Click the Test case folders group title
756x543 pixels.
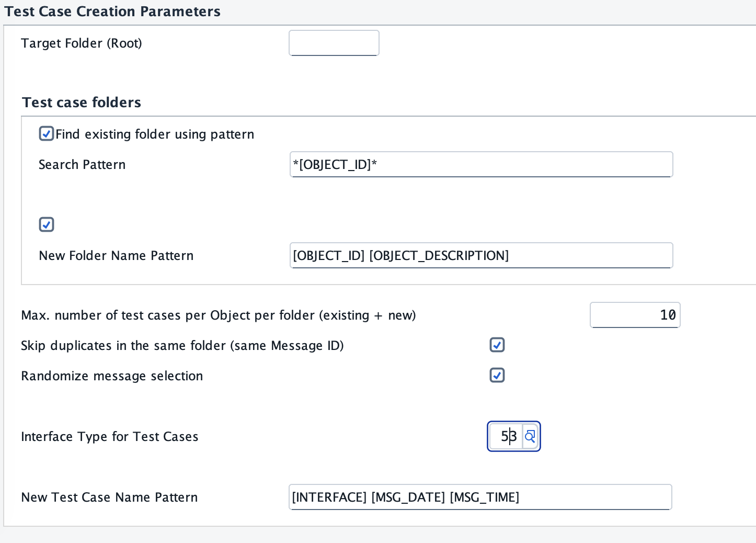click(82, 103)
